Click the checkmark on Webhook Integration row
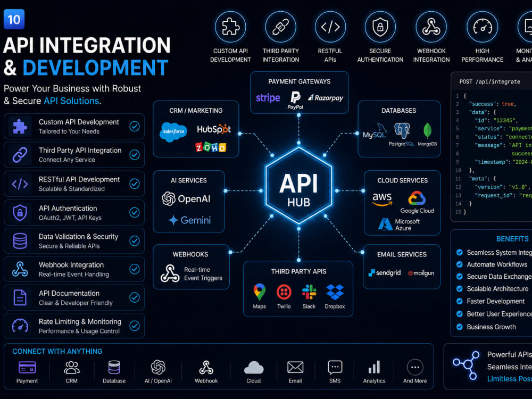This screenshot has width=532, height=399. 135,269
